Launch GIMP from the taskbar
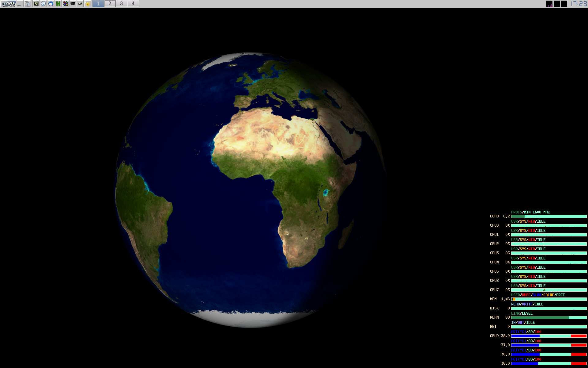This screenshot has height=368, width=588. click(80, 4)
